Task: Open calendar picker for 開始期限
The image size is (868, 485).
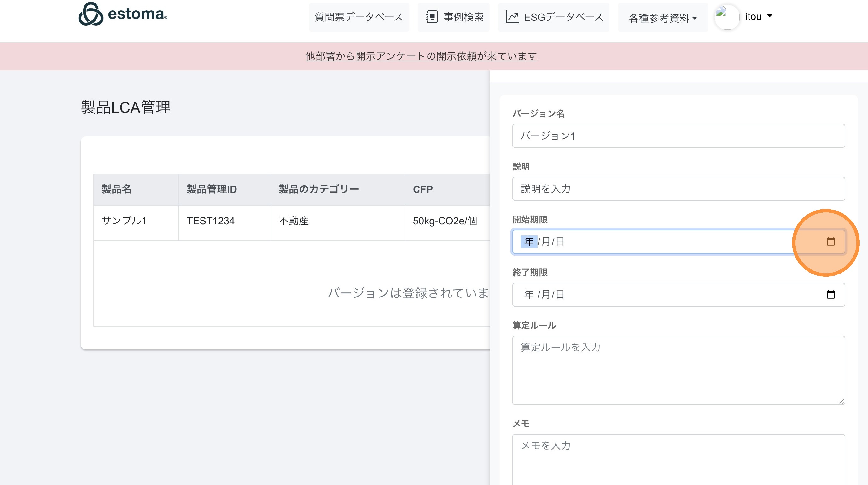Action: point(830,241)
